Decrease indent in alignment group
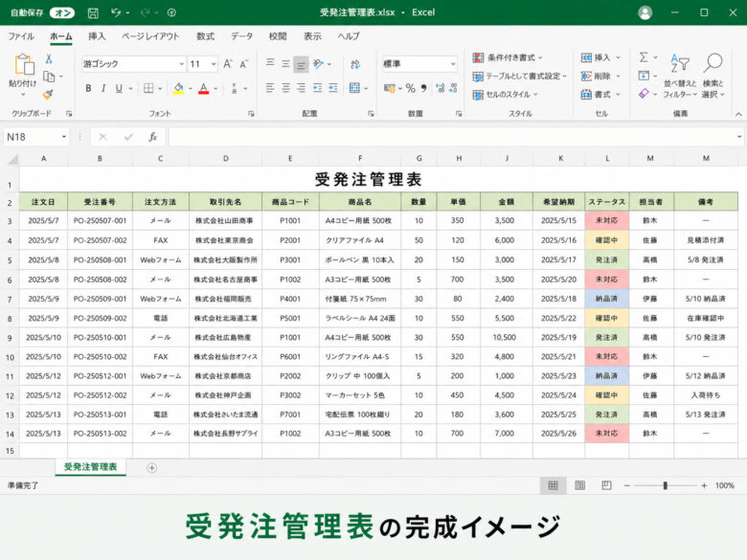 [x=317, y=88]
